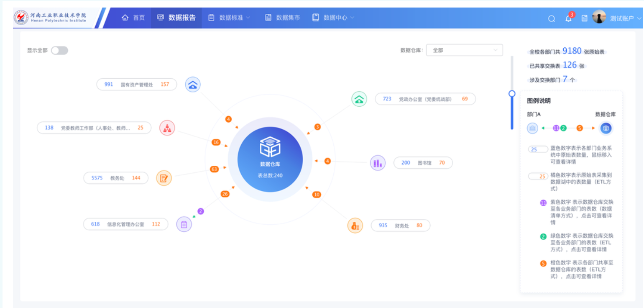The height and width of the screenshot is (308, 644).
Task: Click the notification bell showing 3 alerts
Action: coord(568,18)
